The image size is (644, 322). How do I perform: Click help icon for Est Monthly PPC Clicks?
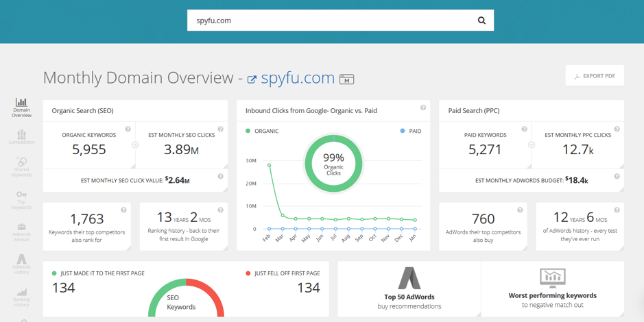click(x=617, y=129)
